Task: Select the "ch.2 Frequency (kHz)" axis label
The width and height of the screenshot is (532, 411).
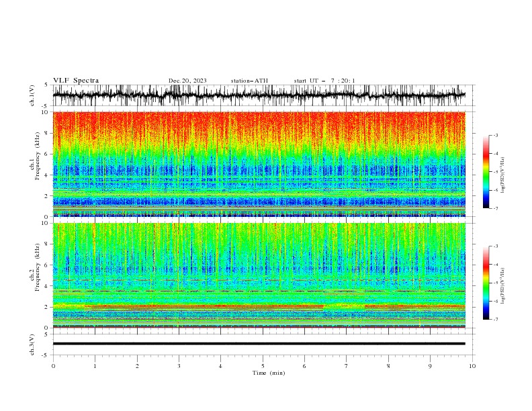Action: [35, 267]
